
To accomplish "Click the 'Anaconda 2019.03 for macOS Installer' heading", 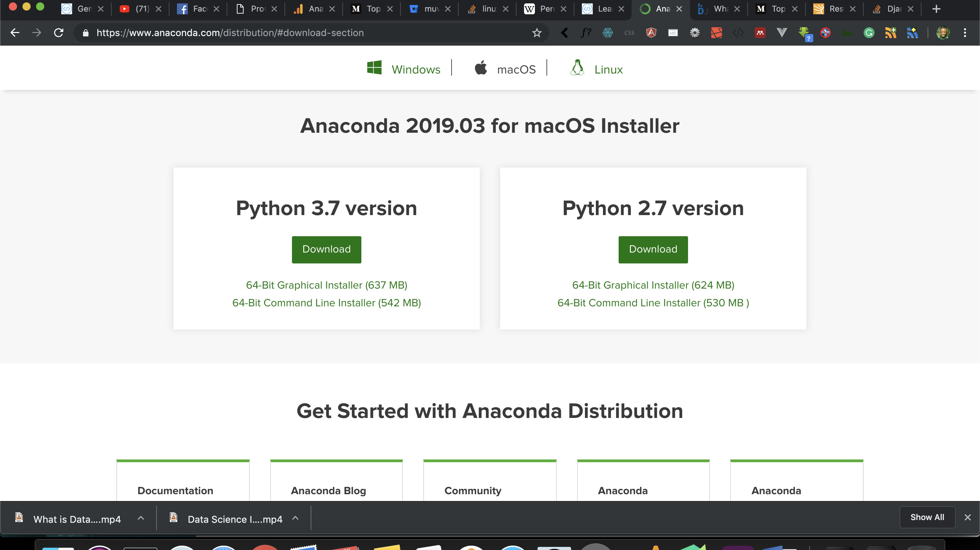I will point(490,126).
